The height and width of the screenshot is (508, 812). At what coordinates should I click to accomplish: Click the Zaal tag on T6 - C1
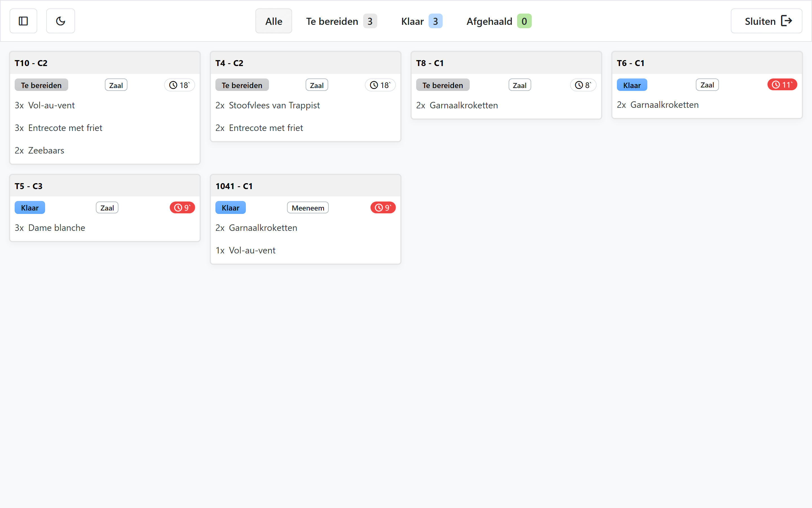coord(707,85)
